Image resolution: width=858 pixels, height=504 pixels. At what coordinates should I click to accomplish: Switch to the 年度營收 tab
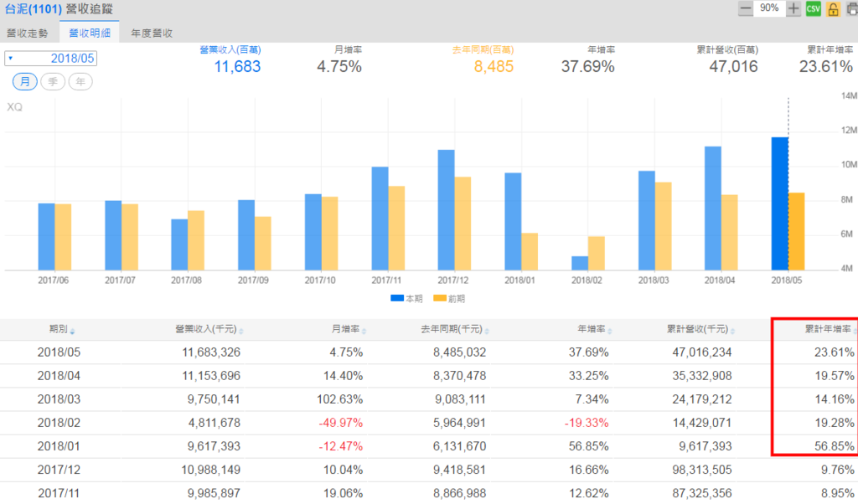coord(152,33)
